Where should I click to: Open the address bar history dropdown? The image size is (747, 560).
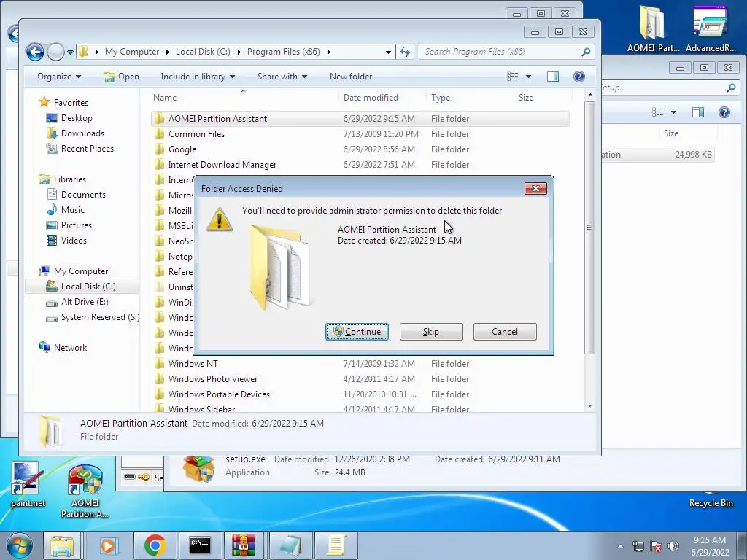[x=388, y=52]
